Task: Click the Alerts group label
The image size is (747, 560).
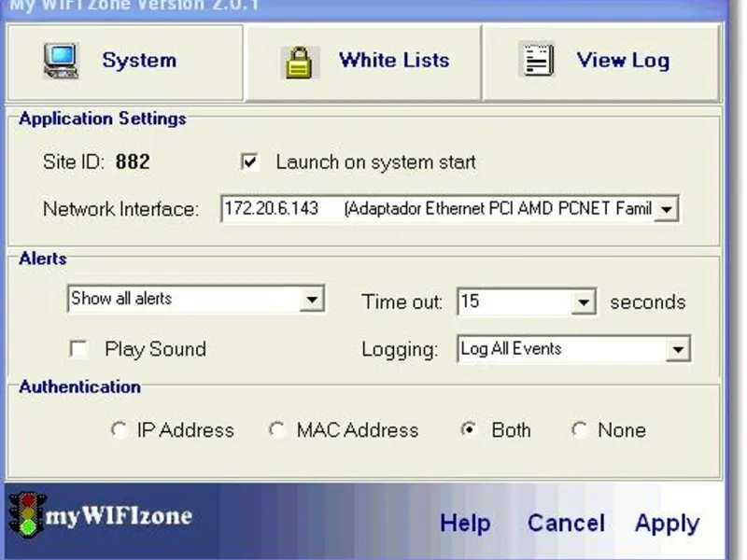Action: (43, 259)
